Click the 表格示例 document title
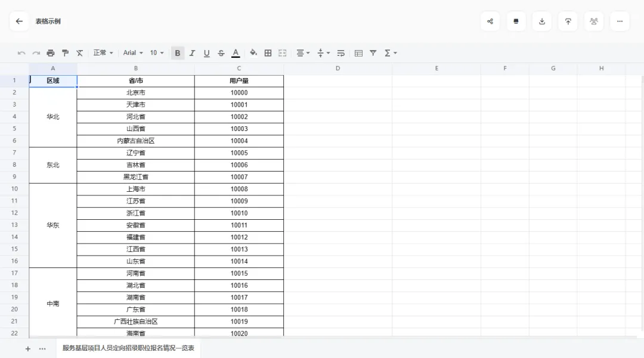 click(x=48, y=21)
